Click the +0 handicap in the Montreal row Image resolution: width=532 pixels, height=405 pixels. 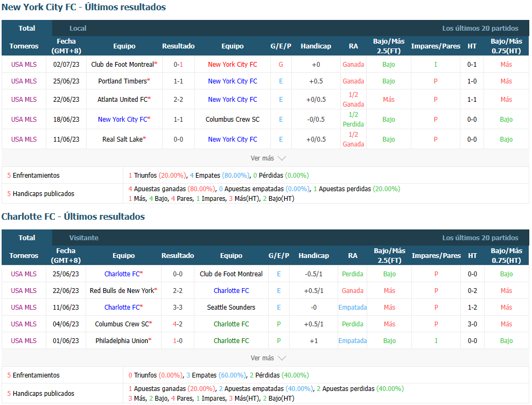point(316,65)
